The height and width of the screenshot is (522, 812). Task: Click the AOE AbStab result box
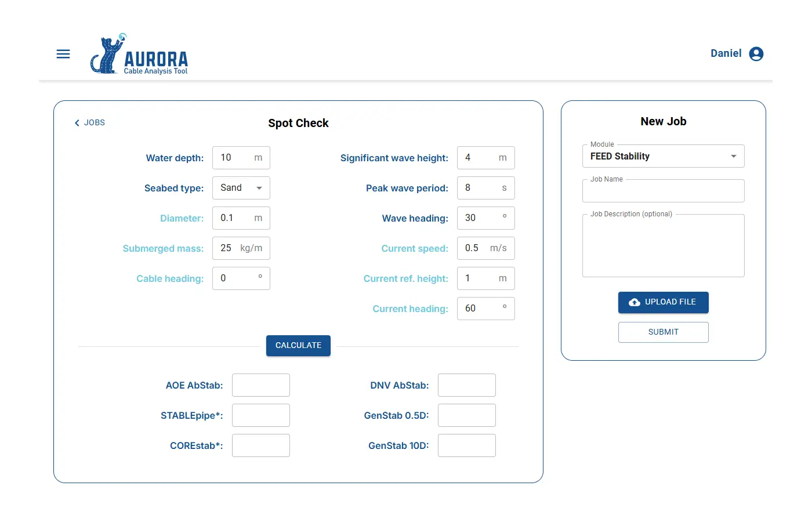[261, 385]
